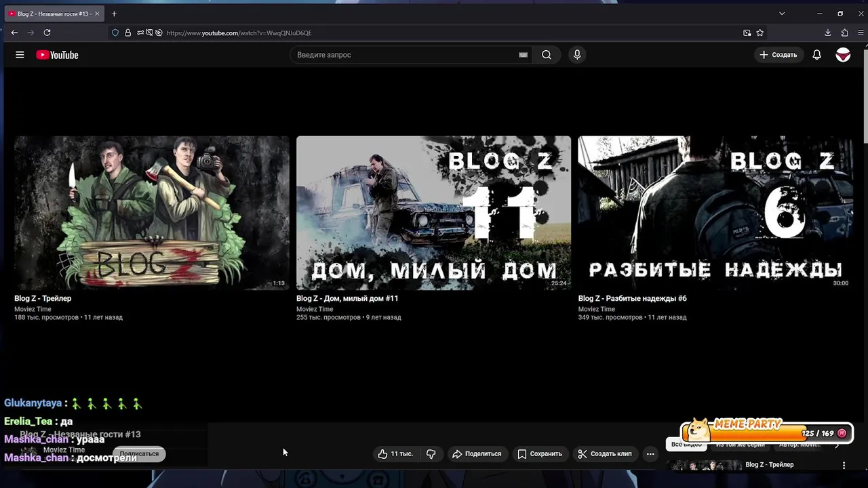
Task: Open the browser application menu
Action: tap(861, 33)
